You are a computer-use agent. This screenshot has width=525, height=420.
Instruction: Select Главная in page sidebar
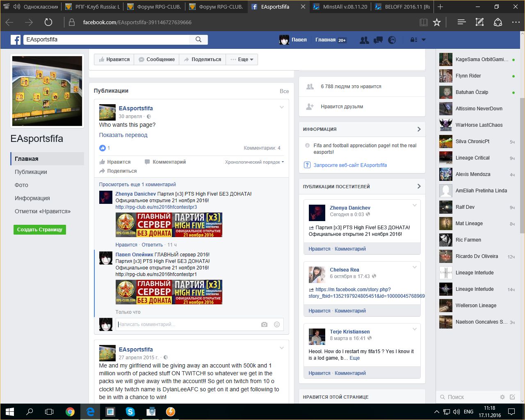click(x=47, y=159)
